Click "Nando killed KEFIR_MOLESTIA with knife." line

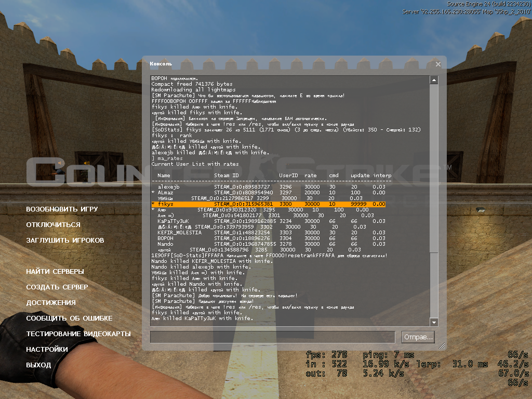click(212, 261)
